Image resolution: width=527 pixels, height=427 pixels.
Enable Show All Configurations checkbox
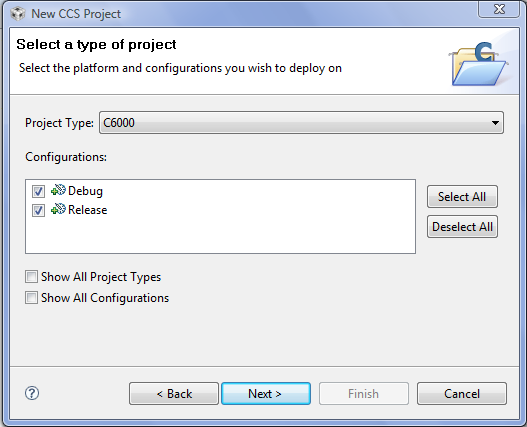pos(31,298)
